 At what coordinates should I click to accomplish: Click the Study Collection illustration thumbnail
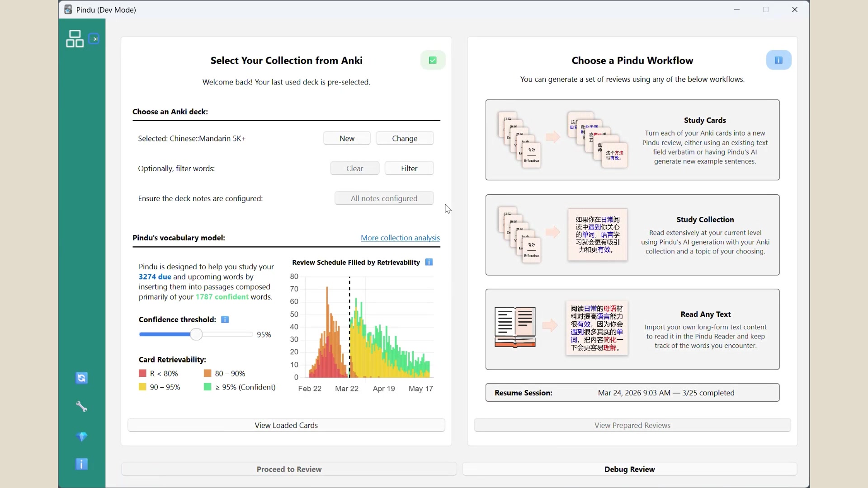point(563,235)
